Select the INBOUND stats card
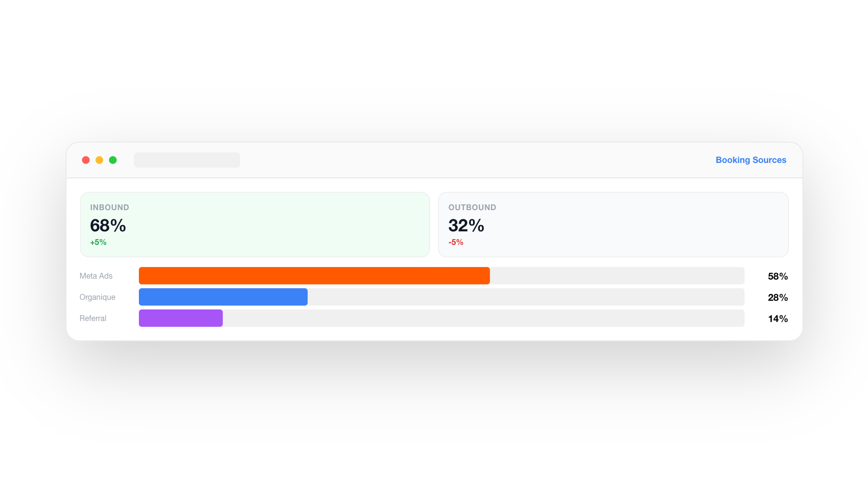 255,224
